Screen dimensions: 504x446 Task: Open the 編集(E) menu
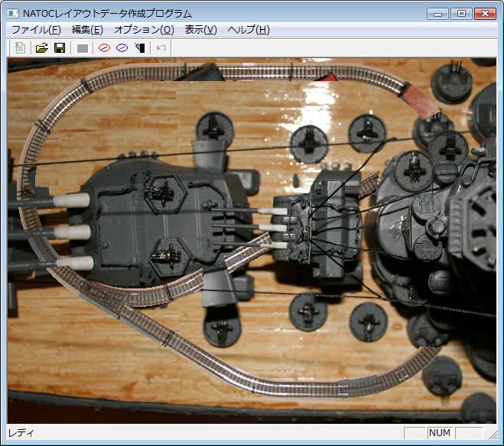87,30
